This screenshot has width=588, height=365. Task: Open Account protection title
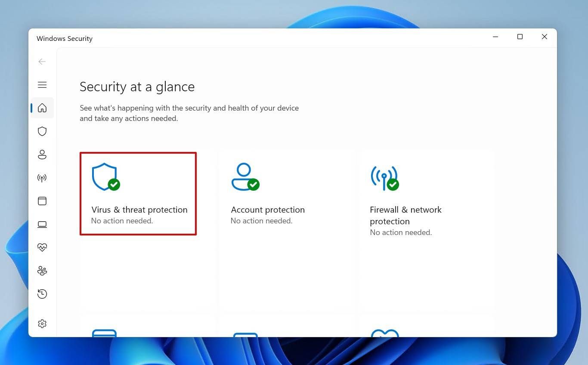pyautogui.click(x=268, y=210)
